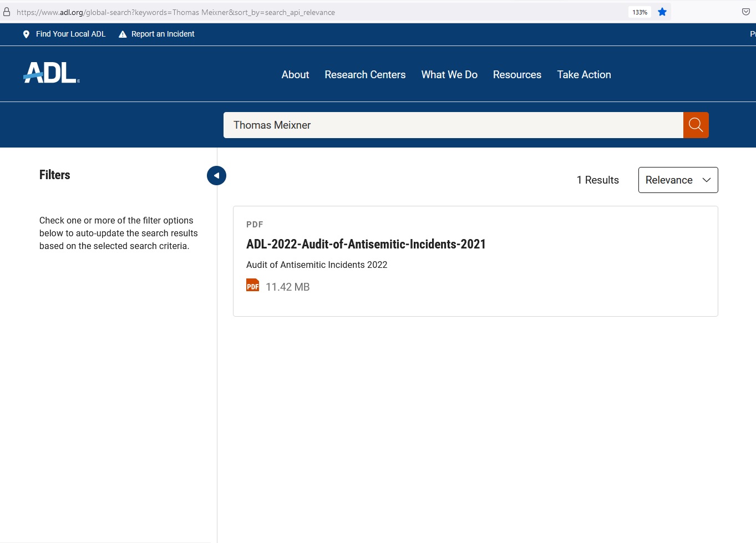Click the Report an Incident link
Screen dimensions: 756x543
(x=163, y=34)
